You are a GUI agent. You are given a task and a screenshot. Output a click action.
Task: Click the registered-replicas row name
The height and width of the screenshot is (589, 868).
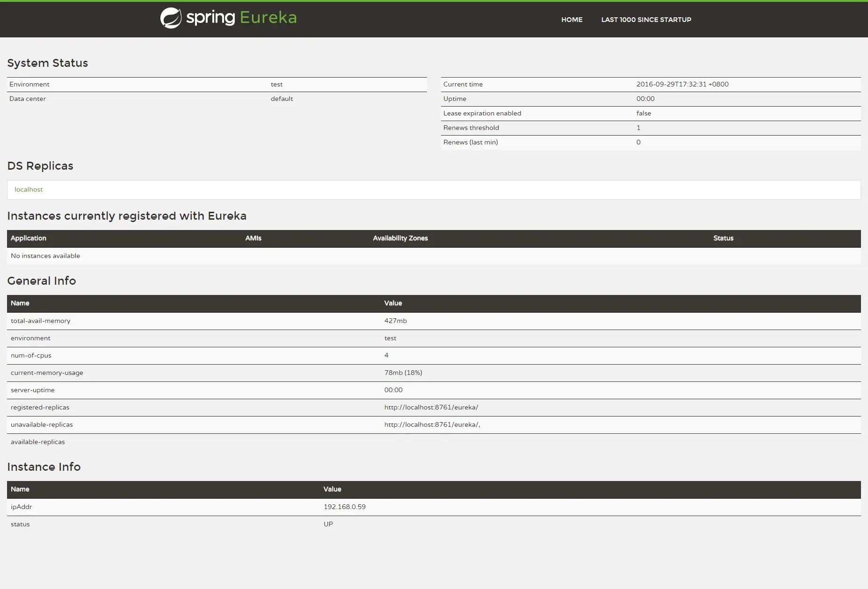tap(40, 407)
